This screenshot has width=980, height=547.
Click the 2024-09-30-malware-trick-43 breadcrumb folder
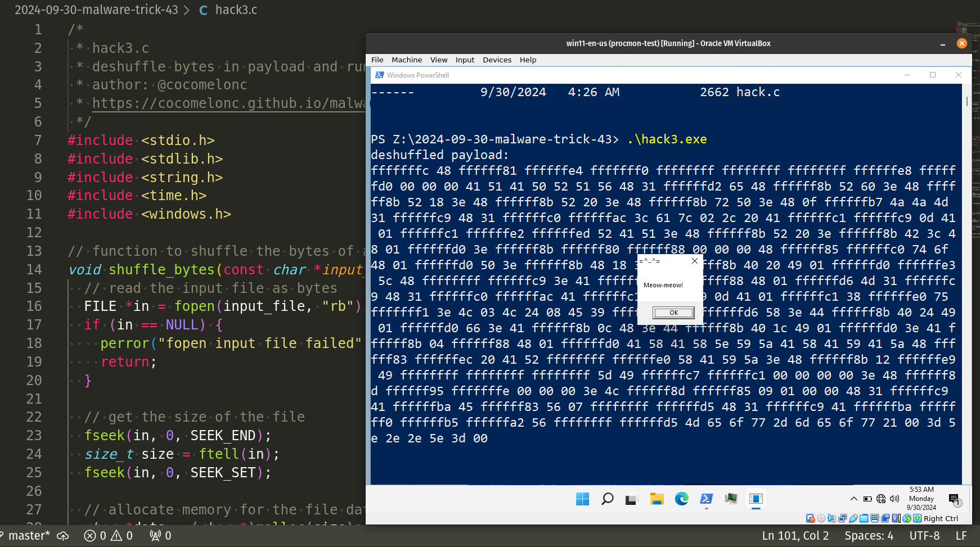[x=96, y=10]
